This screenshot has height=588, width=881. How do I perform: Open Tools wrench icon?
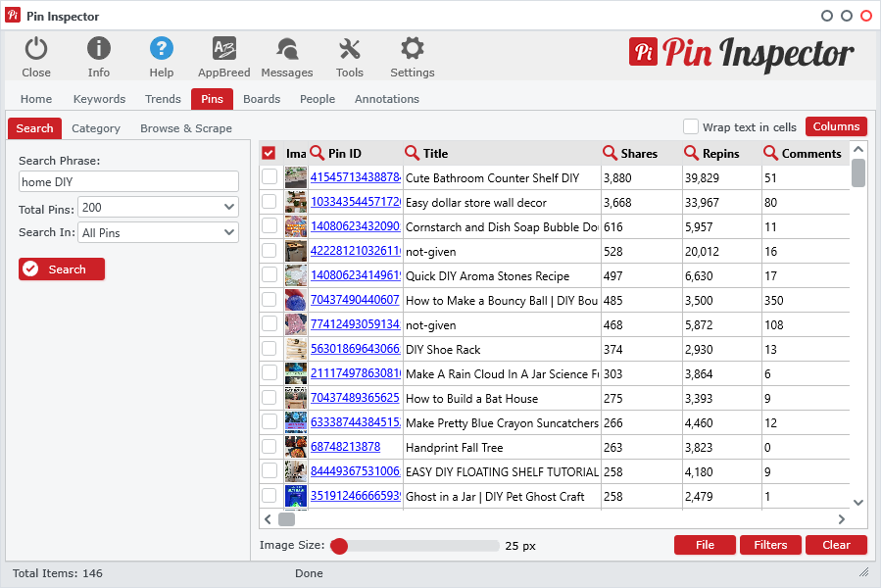(x=350, y=49)
